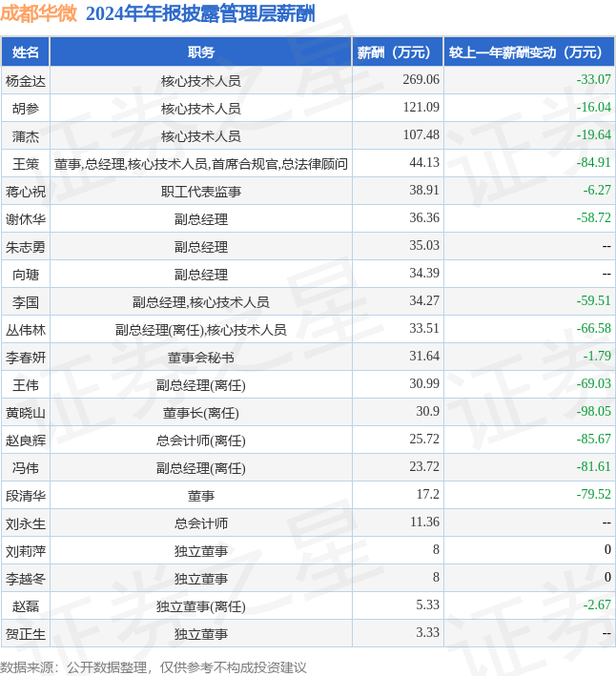Click the name 李越冬
Screen dimensions: 616x676
coord(26,579)
